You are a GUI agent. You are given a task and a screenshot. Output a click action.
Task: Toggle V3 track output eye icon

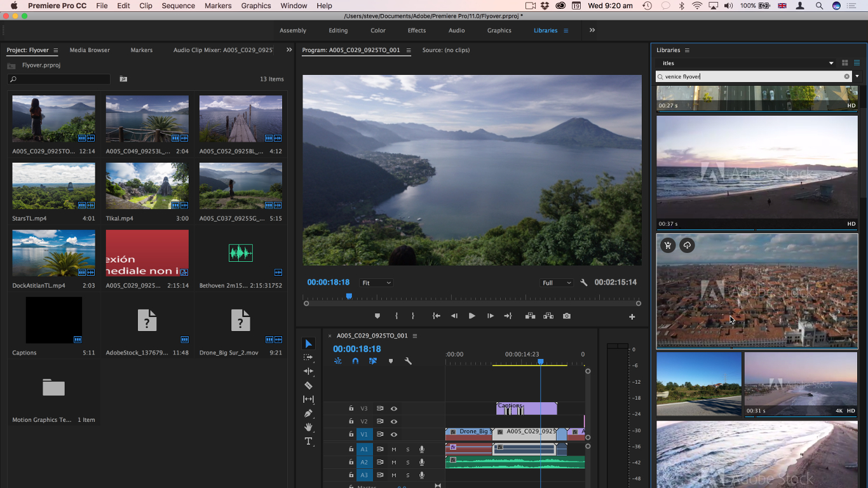point(394,409)
